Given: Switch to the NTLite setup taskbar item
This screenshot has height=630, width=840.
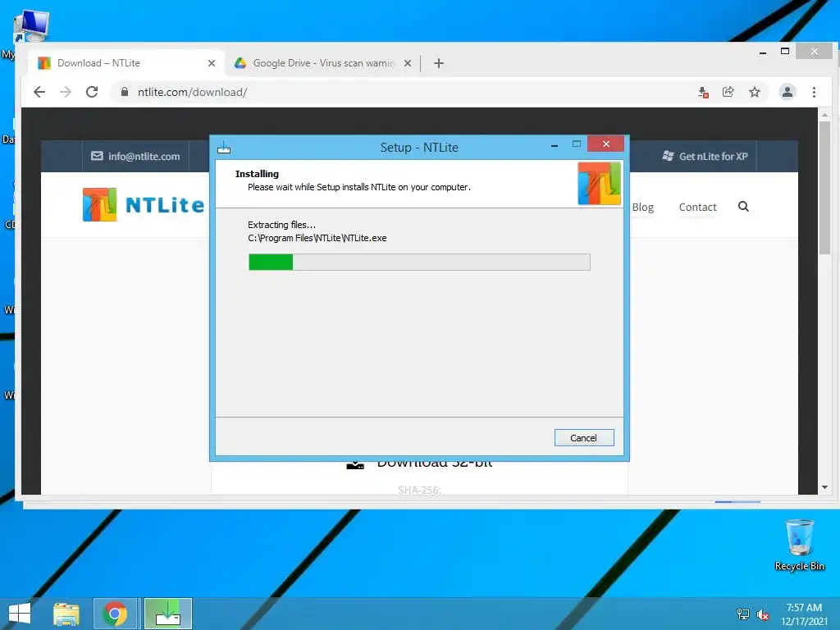Looking at the screenshot, I should pos(168,614).
